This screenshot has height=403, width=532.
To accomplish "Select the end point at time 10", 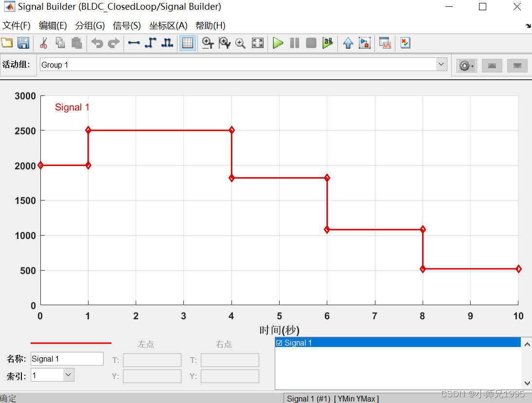I will click(518, 269).
